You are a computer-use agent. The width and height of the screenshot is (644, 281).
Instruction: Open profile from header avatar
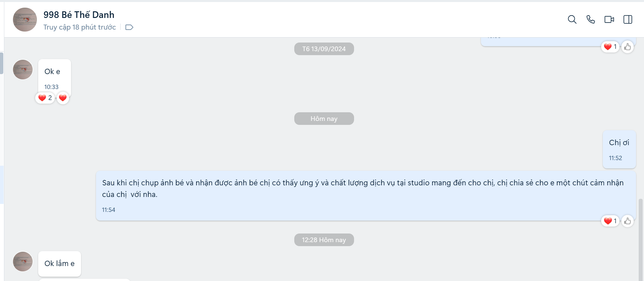[25, 20]
